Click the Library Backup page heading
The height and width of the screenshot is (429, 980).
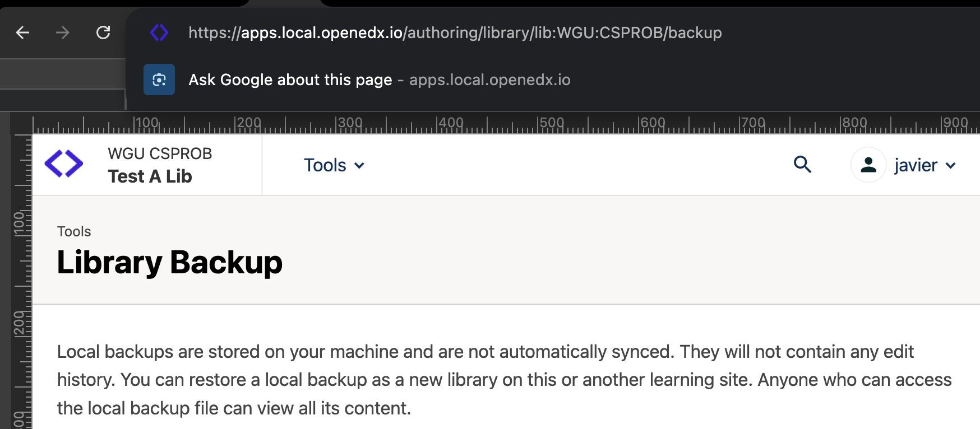click(x=169, y=262)
